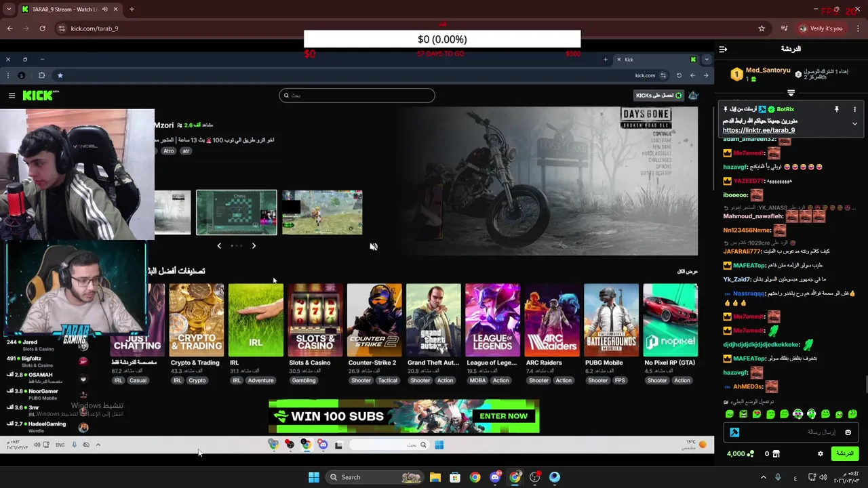Open the League of Legends category
This screenshot has width=868, height=488.
pyautogui.click(x=493, y=320)
